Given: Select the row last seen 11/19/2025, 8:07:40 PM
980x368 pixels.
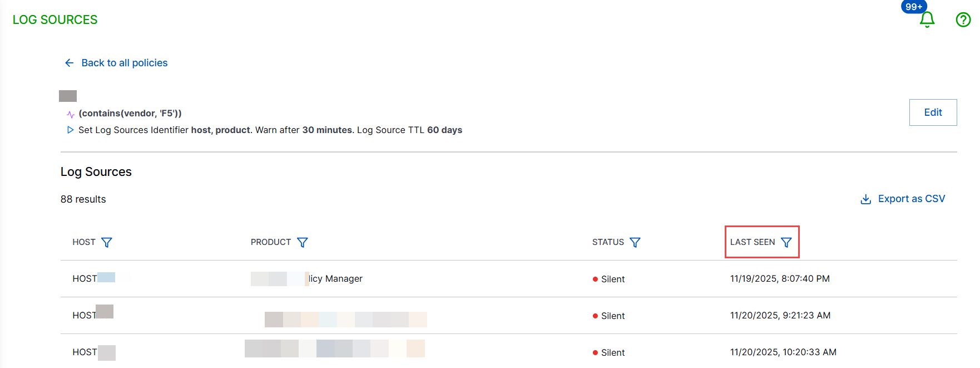Looking at the screenshot, I should coord(779,278).
